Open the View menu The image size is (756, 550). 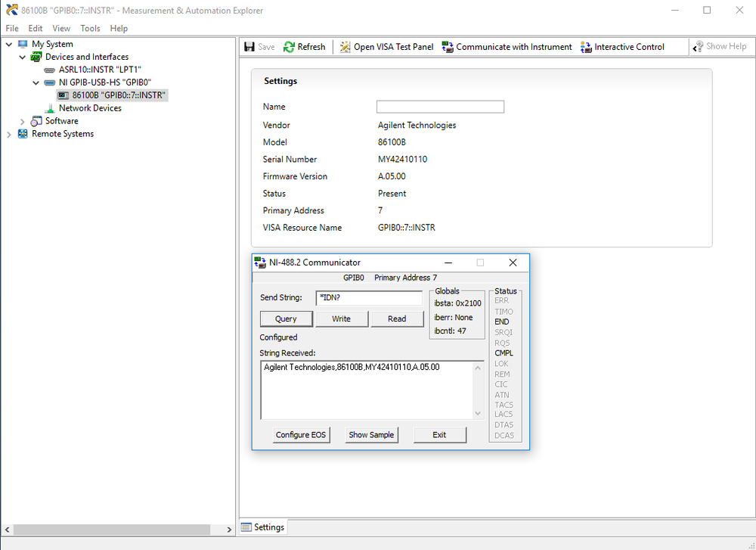[61, 28]
